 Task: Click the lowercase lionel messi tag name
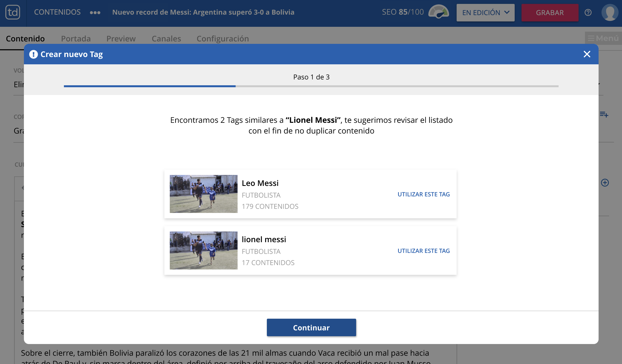coord(264,239)
